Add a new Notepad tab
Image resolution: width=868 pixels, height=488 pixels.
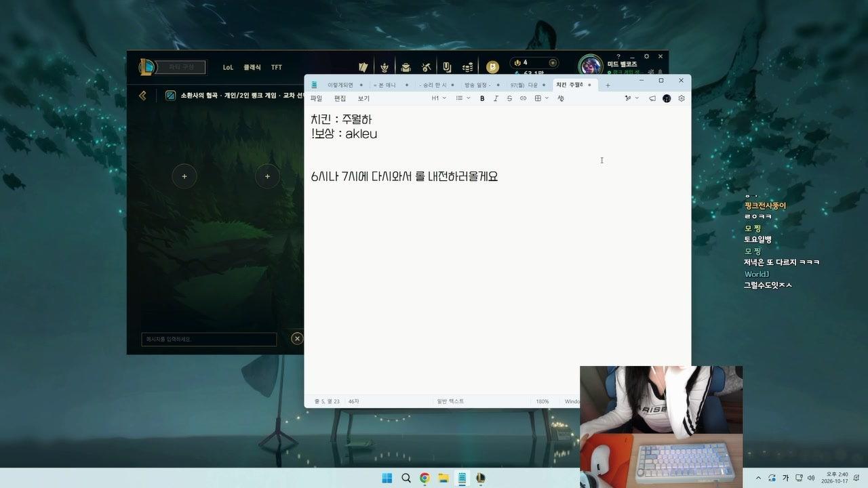(608, 85)
